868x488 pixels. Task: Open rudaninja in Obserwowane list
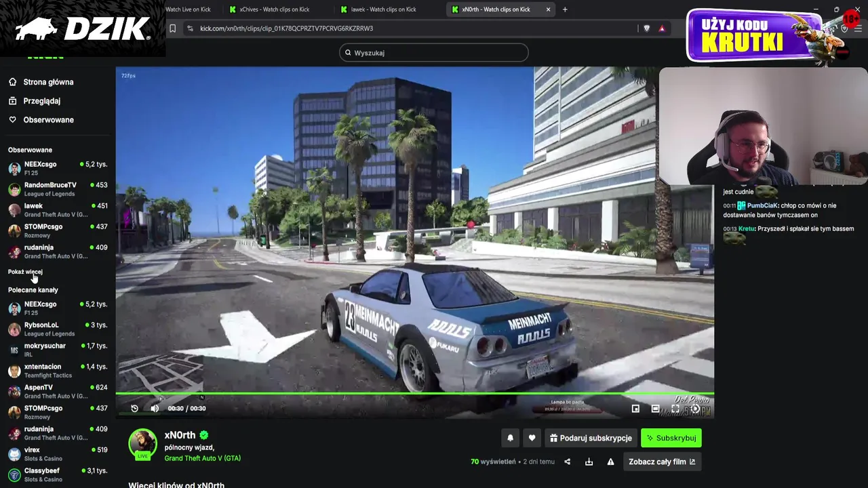[58, 251]
